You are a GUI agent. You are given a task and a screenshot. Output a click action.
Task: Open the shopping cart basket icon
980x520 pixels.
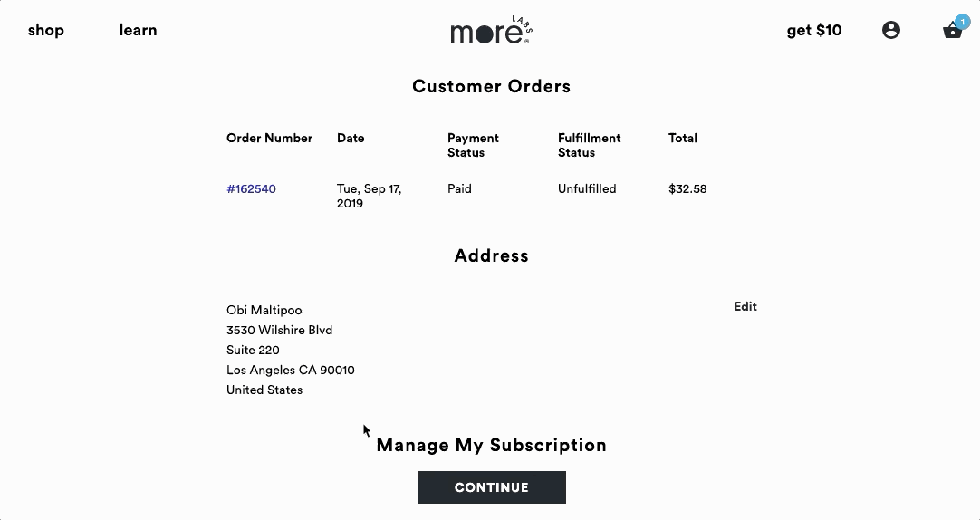coord(952,31)
